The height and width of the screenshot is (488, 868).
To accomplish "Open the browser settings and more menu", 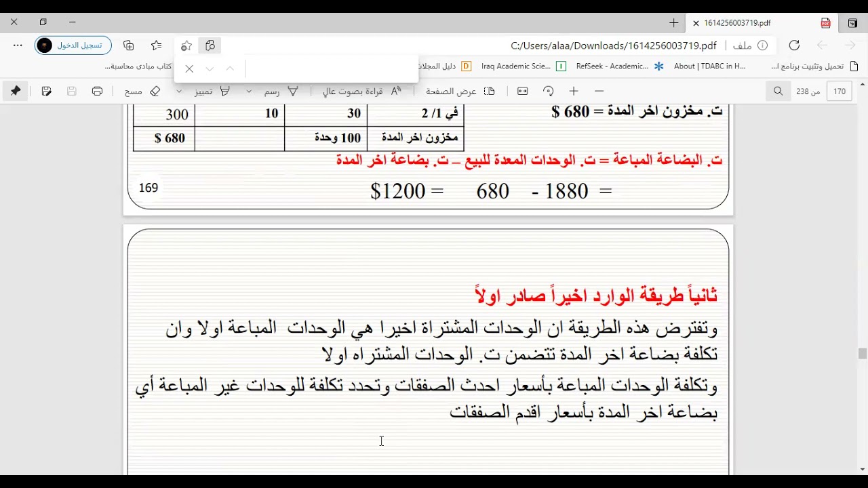I will (x=18, y=45).
